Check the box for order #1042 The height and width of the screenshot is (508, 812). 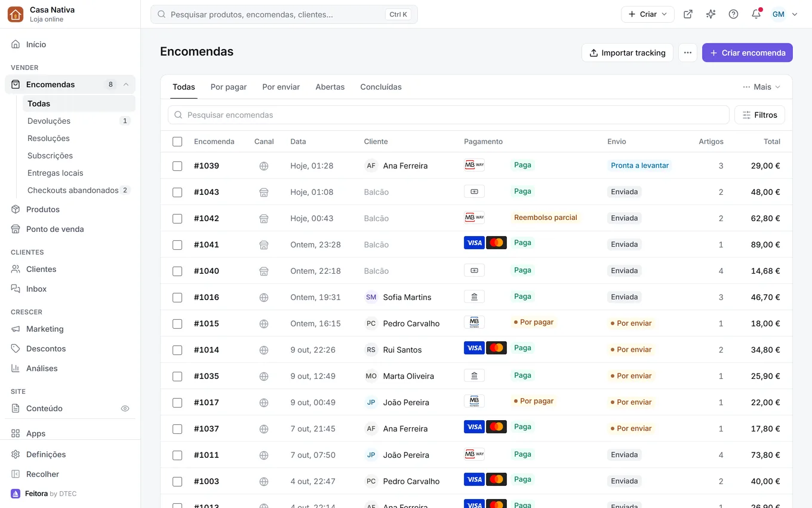pyautogui.click(x=177, y=218)
